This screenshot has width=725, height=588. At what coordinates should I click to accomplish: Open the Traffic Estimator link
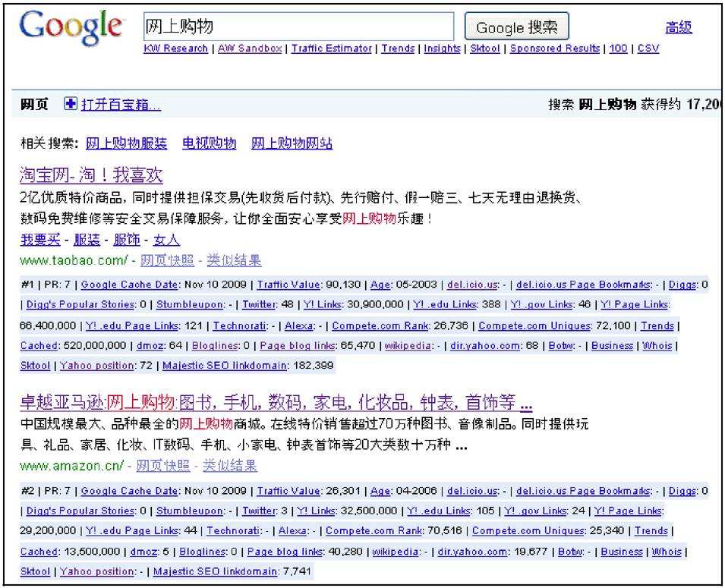pyautogui.click(x=332, y=49)
